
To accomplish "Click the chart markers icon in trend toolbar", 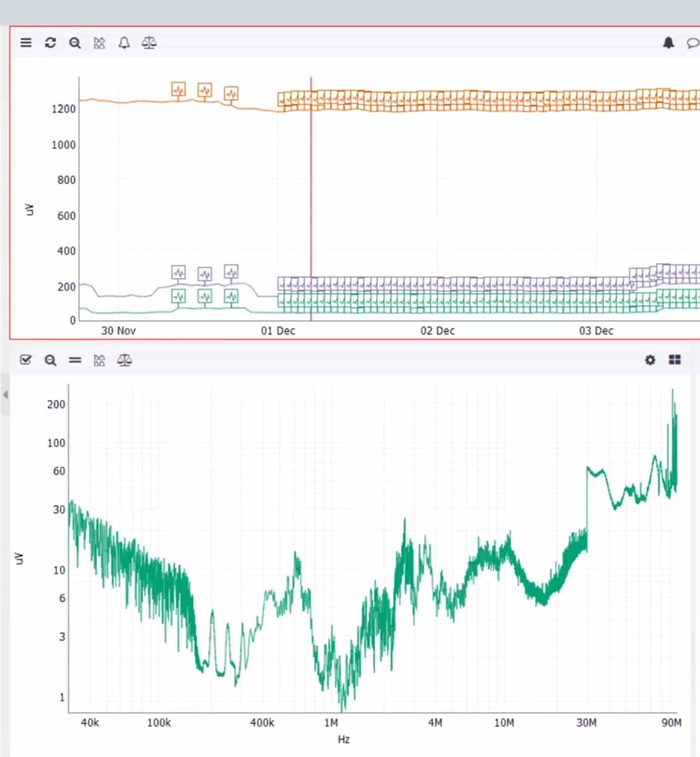I will click(99, 43).
